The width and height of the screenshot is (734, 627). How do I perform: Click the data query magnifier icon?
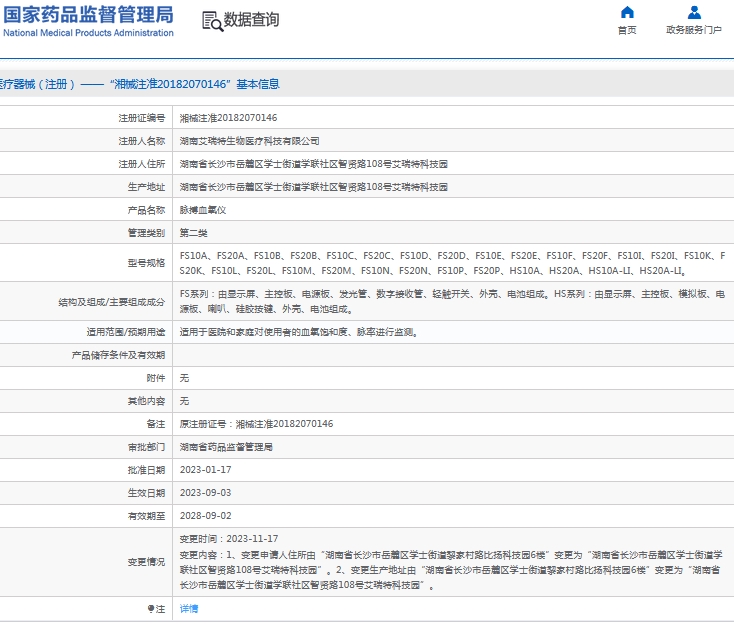click(213, 22)
